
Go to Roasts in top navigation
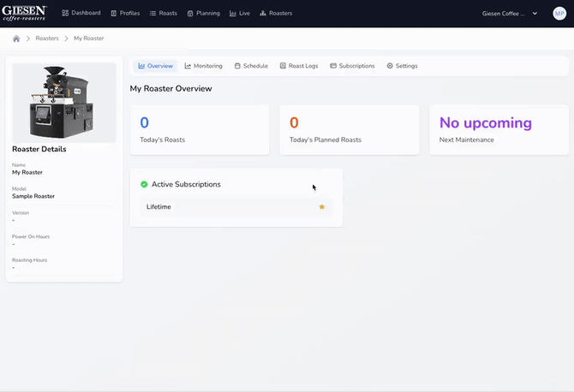(164, 14)
